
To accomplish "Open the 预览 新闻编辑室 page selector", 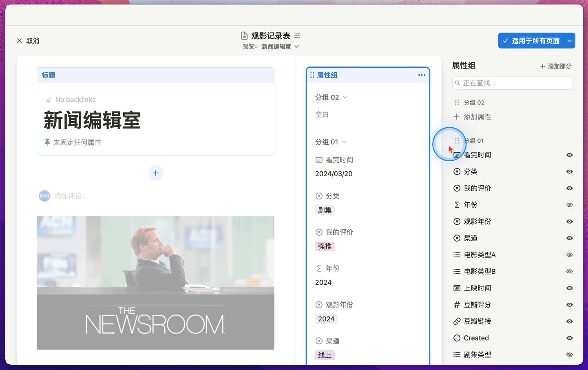I will [271, 47].
